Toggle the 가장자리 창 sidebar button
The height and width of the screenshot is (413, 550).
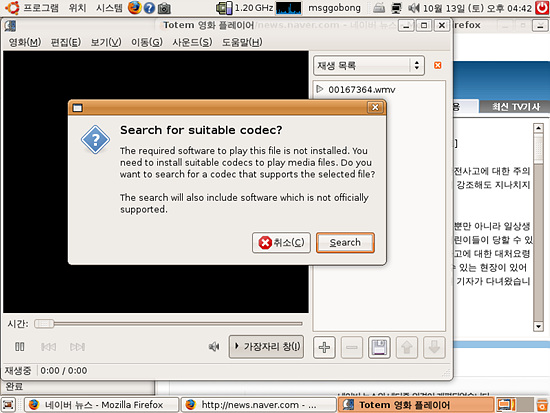(x=266, y=347)
